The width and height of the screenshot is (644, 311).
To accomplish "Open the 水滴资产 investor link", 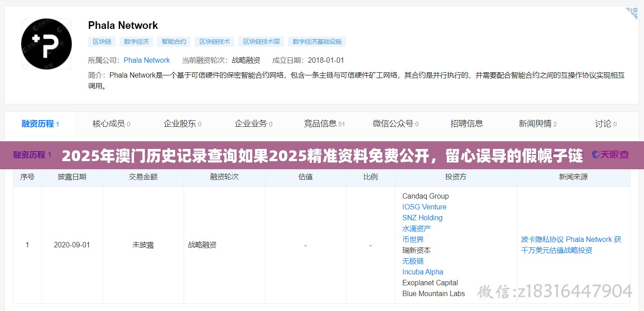I will (417, 228).
